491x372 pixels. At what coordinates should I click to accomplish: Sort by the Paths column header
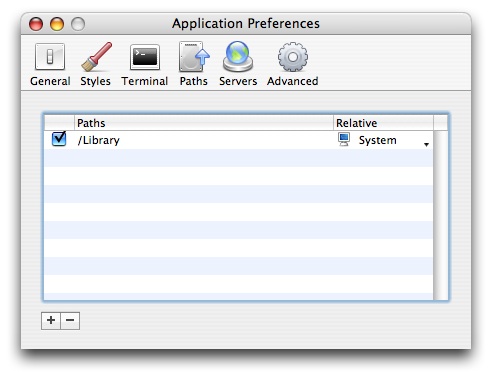204,123
